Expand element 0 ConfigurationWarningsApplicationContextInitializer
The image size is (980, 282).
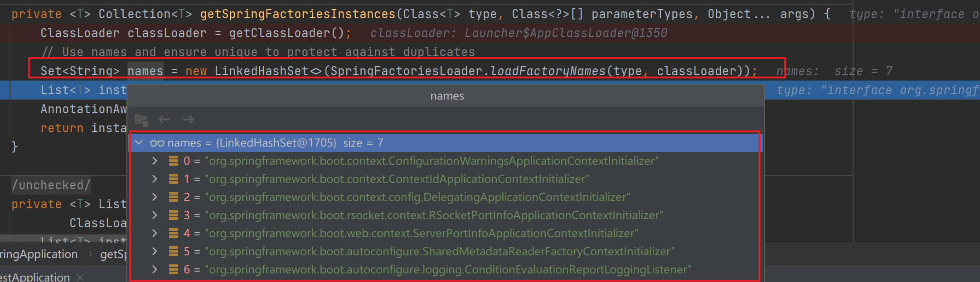(155, 161)
